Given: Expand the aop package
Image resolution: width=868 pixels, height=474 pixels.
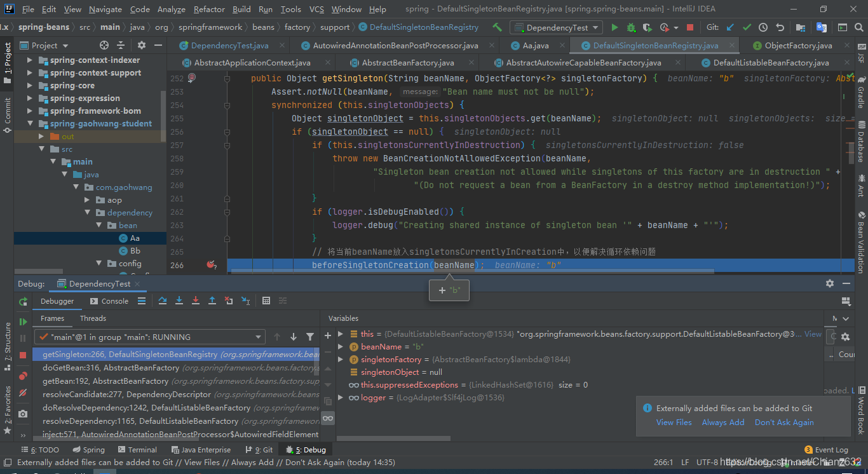Looking at the screenshot, I should (87, 200).
